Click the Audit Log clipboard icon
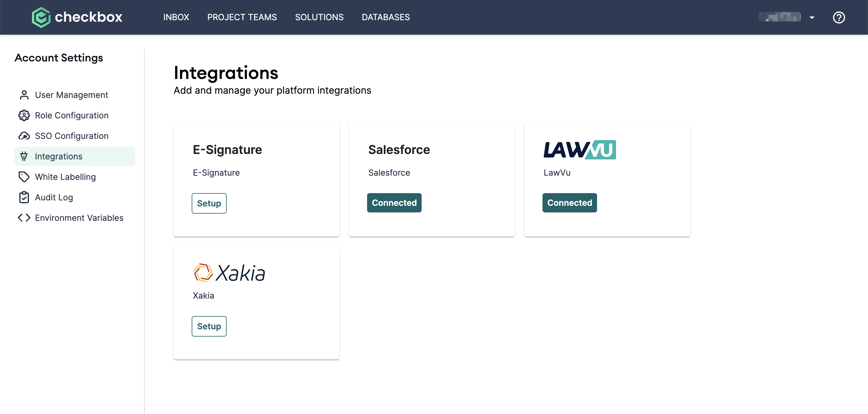 [24, 197]
